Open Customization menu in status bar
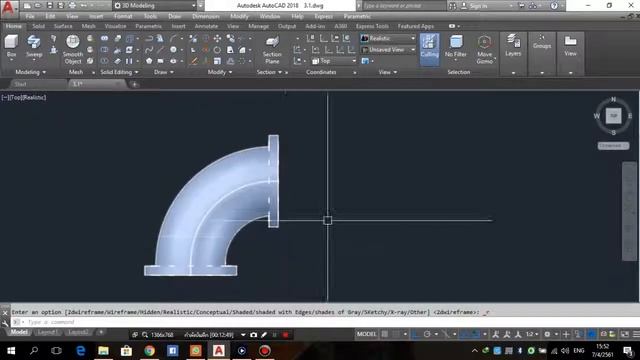Image resolution: width=640 pixels, height=360 pixels. (x=636, y=334)
